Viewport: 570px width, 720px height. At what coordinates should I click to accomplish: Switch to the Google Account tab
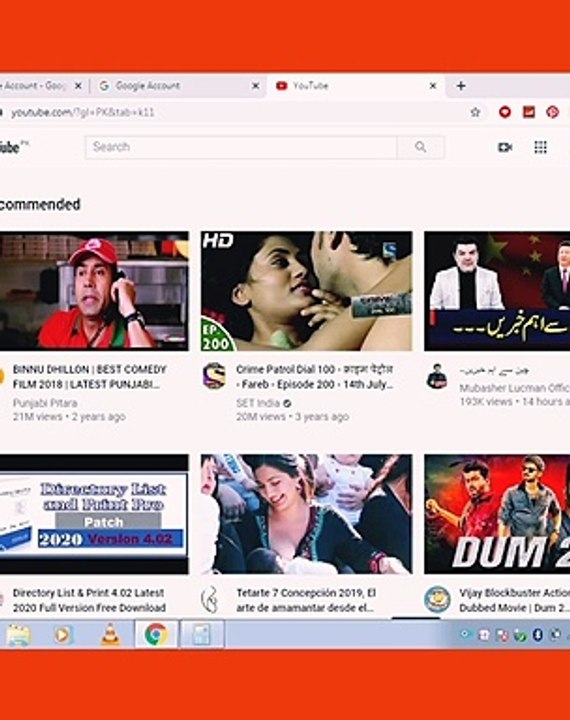(x=177, y=86)
